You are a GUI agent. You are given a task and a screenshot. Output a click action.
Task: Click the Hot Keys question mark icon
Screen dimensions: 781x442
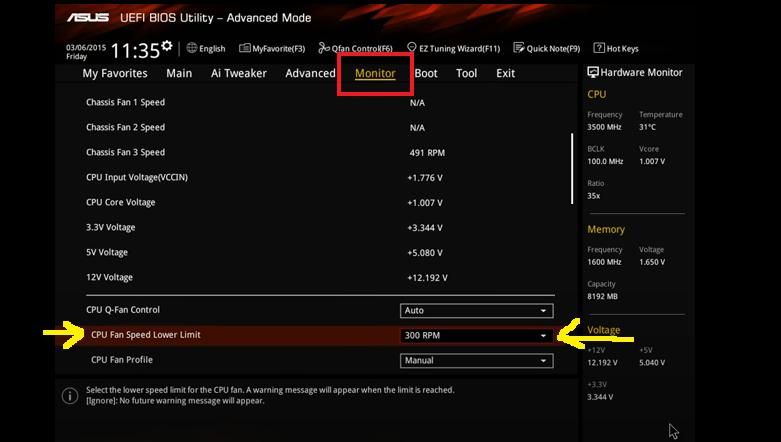pyautogui.click(x=599, y=48)
